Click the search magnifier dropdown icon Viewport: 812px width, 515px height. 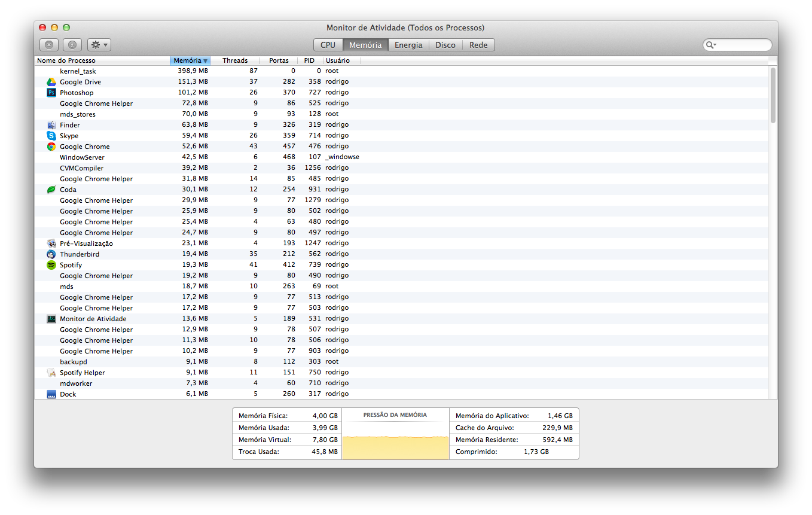click(x=711, y=45)
